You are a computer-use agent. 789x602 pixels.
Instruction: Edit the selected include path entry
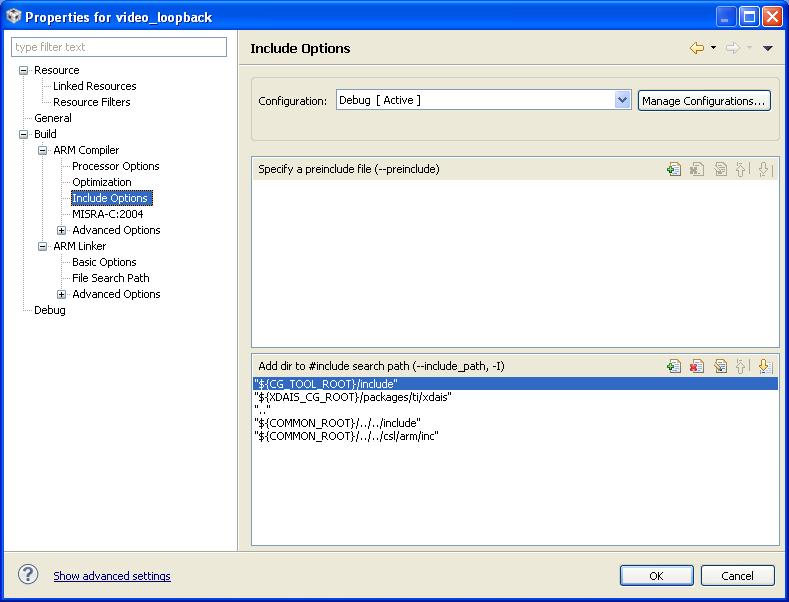pyautogui.click(x=720, y=367)
